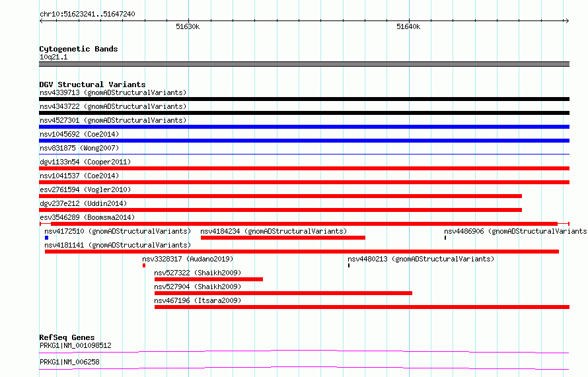Open dgv237e212 (Uddin2014) variant
Viewport: 588px width, 377px height.
[x=83, y=203]
